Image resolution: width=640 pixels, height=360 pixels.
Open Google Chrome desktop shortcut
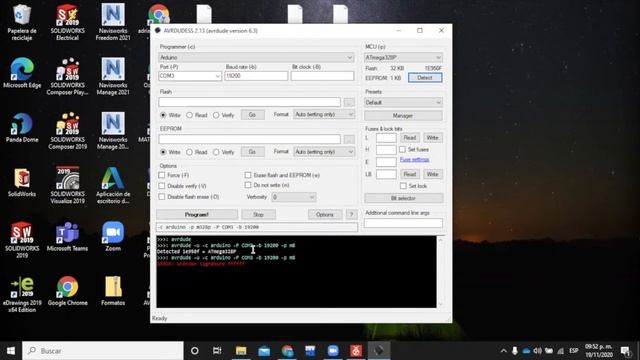tap(67, 291)
